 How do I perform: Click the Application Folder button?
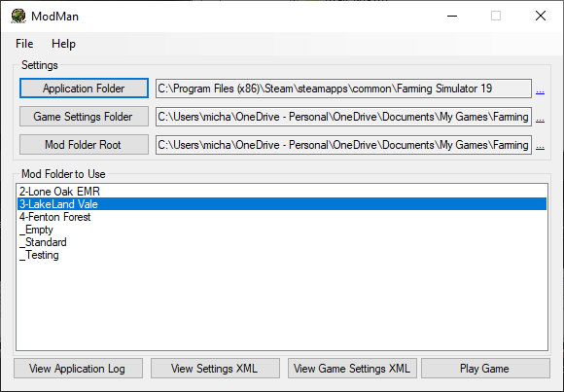tap(84, 89)
